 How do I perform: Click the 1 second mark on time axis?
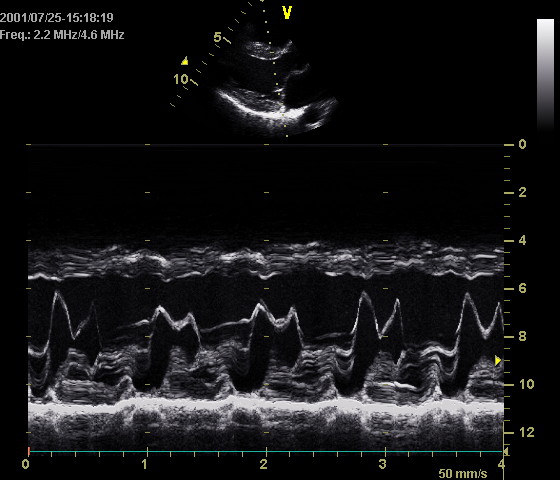click(144, 464)
